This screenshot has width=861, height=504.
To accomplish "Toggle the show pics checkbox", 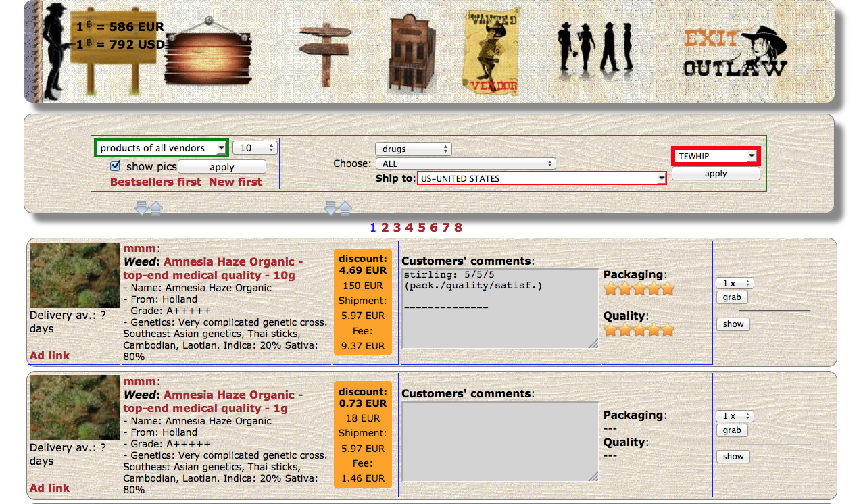I will [x=116, y=166].
